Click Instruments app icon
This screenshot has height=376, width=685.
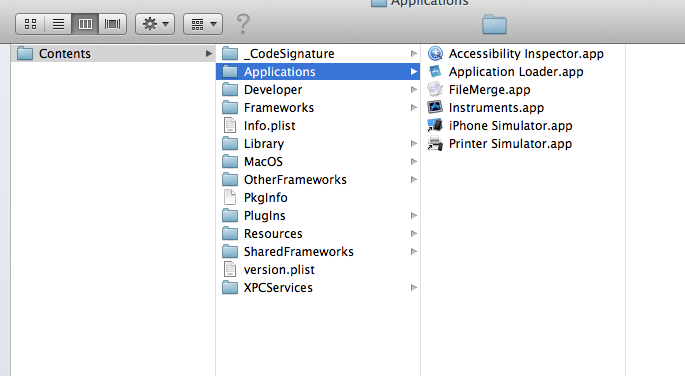[x=435, y=107]
